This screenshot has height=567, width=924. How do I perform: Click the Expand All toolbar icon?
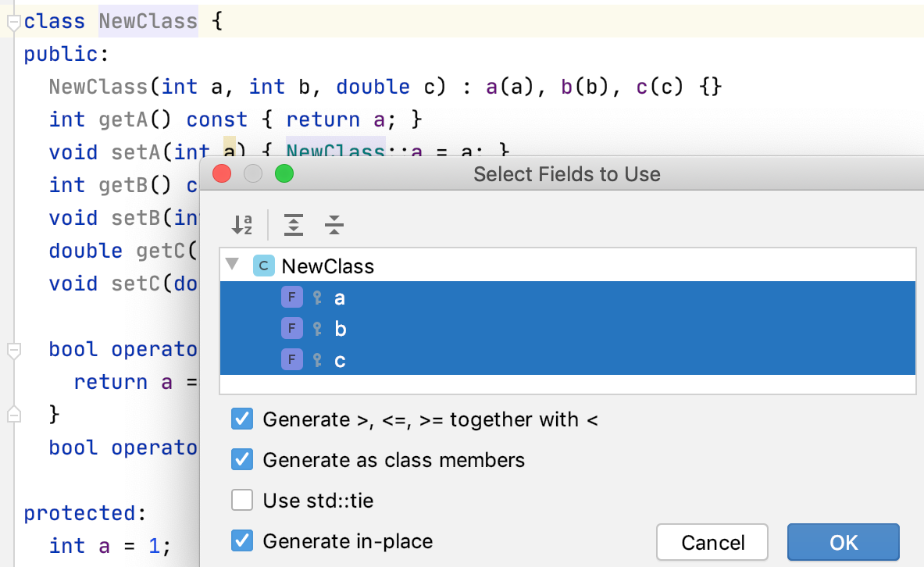tap(293, 224)
